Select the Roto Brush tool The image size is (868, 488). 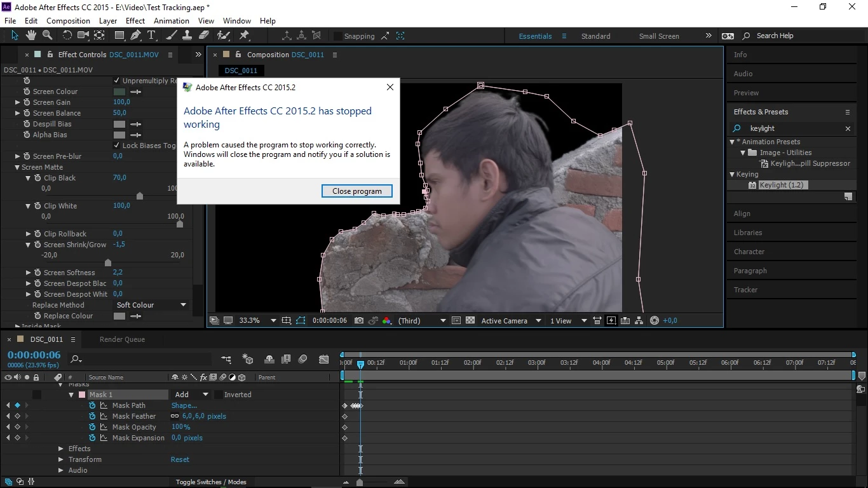pos(223,36)
